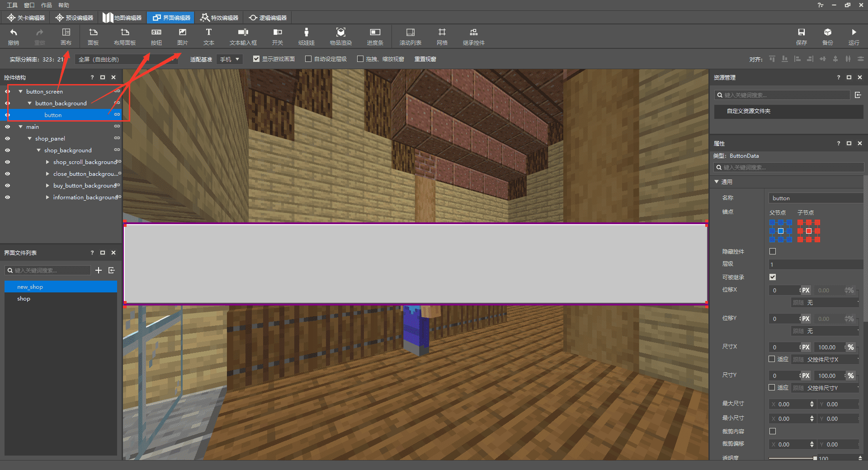Expand the shop_scroll_background node
Viewport: 868px width, 470px height.
tap(47, 162)
